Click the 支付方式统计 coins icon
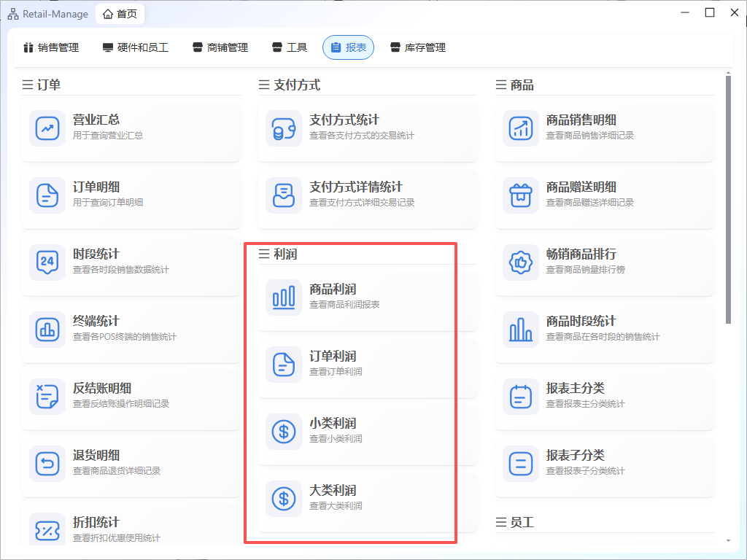The height and width of the screenshot is (560, 747). tap(284, 128)
